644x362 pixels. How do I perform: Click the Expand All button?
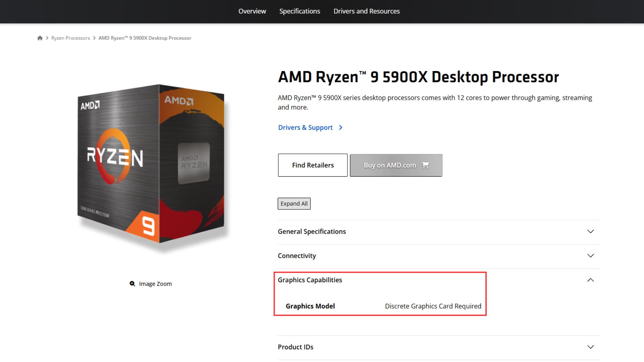294,203
